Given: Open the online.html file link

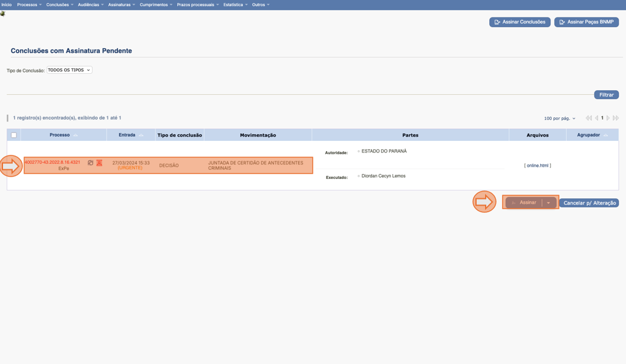Looking at the screenshot, I should pyautogui.click(x=537, y=166).
